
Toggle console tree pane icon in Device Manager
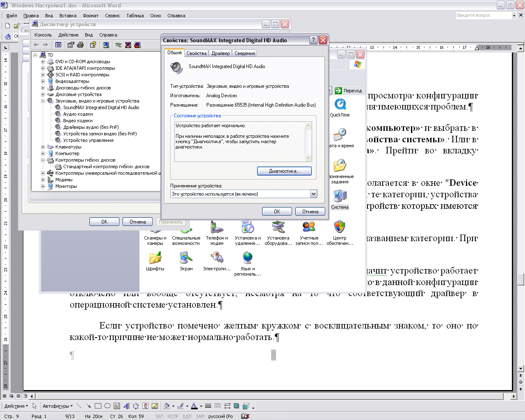coord(58,45)
